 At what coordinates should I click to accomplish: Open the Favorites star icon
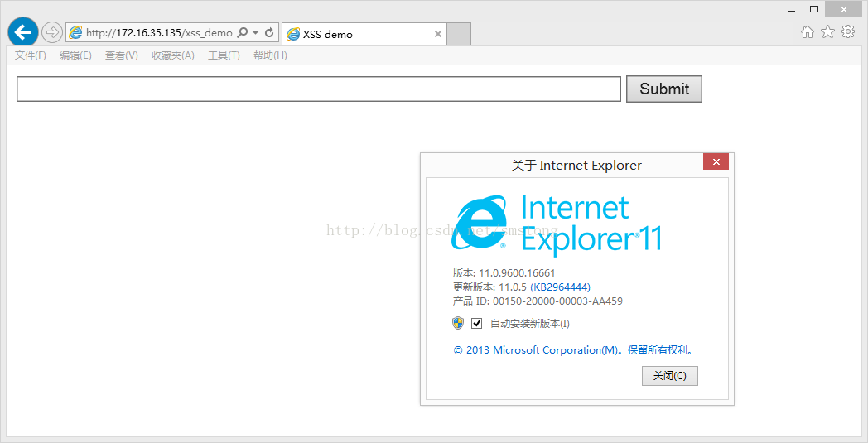(827, 32)
